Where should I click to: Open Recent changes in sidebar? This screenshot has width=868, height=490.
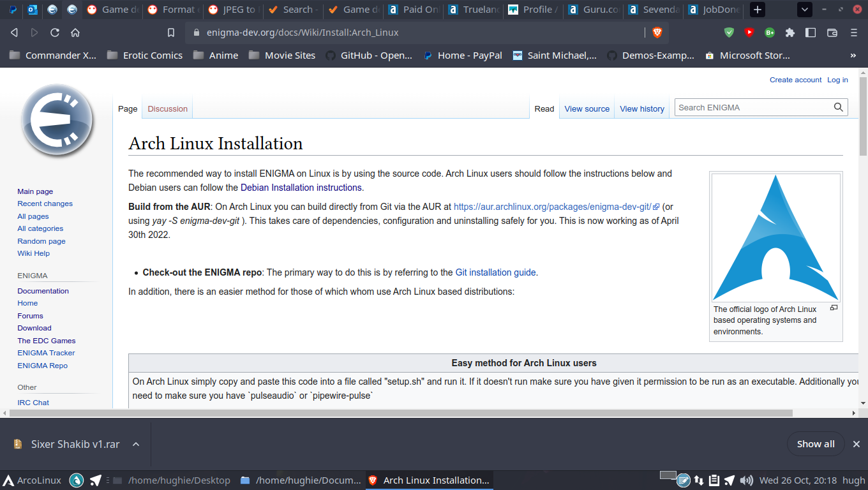coord(45,204)
